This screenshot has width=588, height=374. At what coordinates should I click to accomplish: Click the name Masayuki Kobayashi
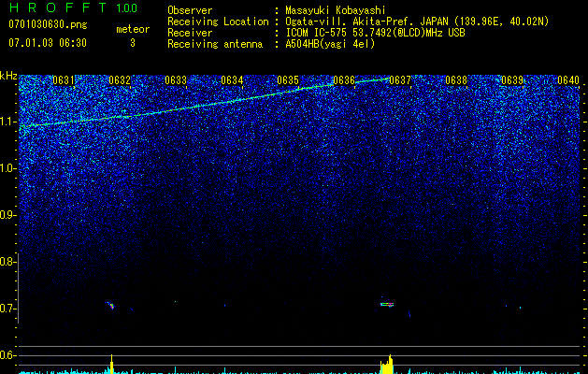click(x=336, y=10)
